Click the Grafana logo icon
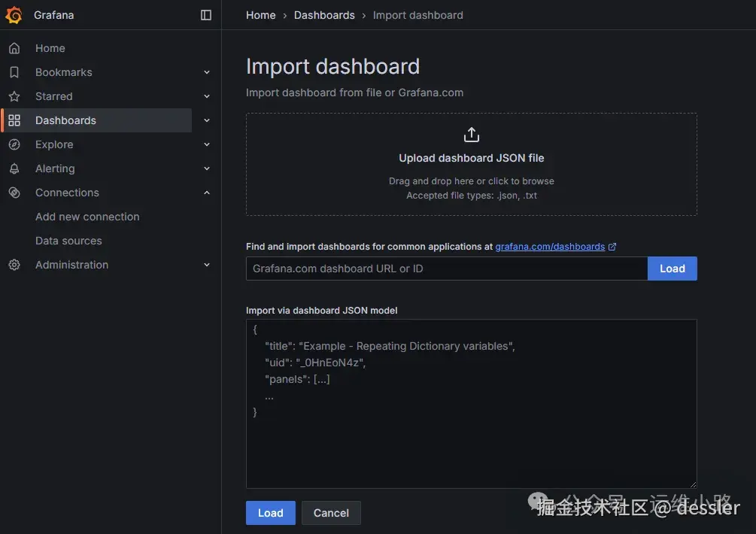This screenshot has width=756, height=534. 14,15
